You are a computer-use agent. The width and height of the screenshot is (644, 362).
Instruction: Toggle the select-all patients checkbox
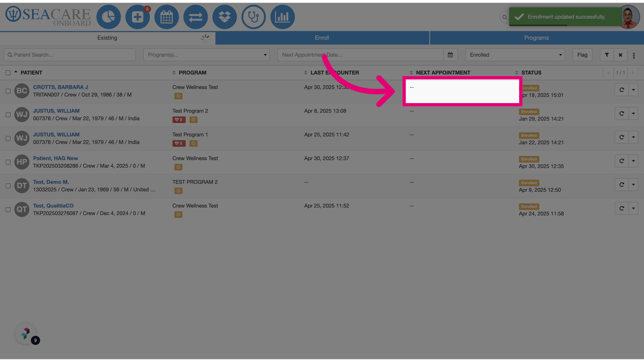point(8,73)
